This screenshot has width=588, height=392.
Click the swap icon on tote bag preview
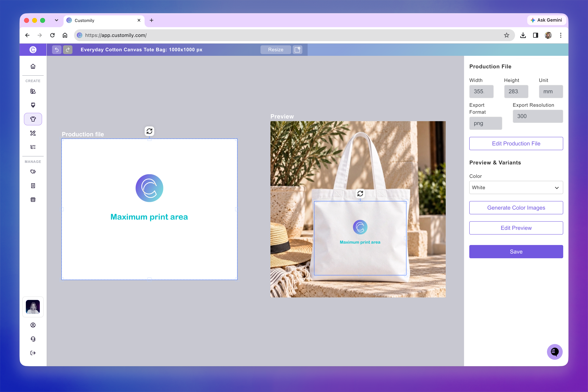click(360, 194)
